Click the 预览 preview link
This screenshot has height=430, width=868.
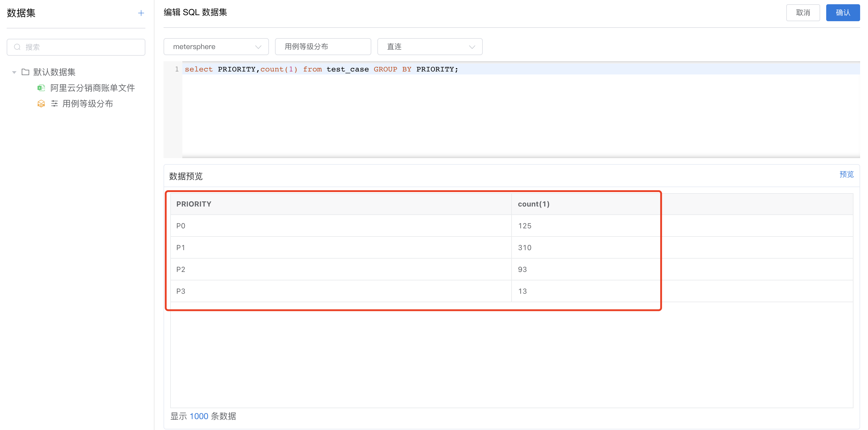click(x=846, y=174)
